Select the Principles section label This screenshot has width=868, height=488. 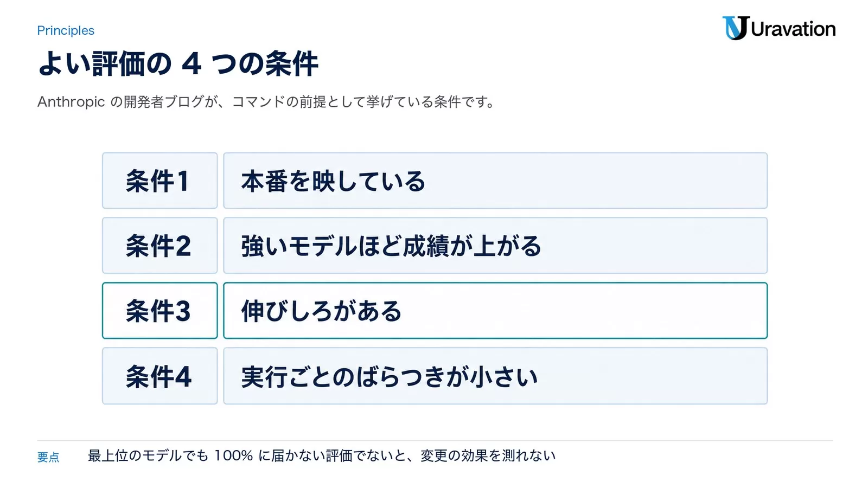pyautogui.click(x=66, y=30)
